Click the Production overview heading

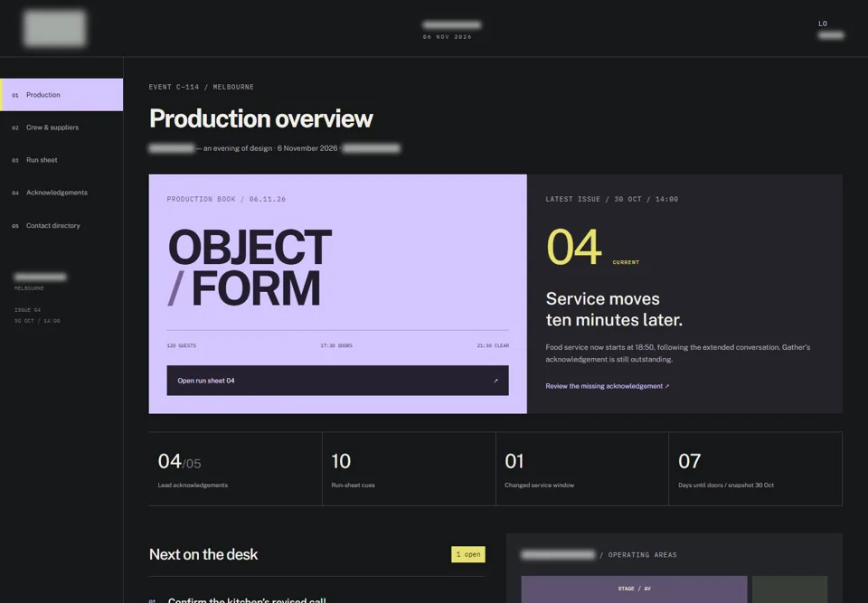click(260, 118)
